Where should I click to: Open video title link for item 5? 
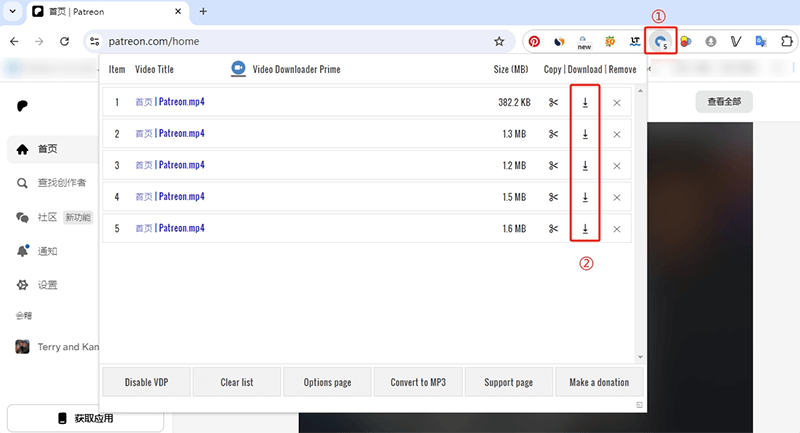click(170, 228)
